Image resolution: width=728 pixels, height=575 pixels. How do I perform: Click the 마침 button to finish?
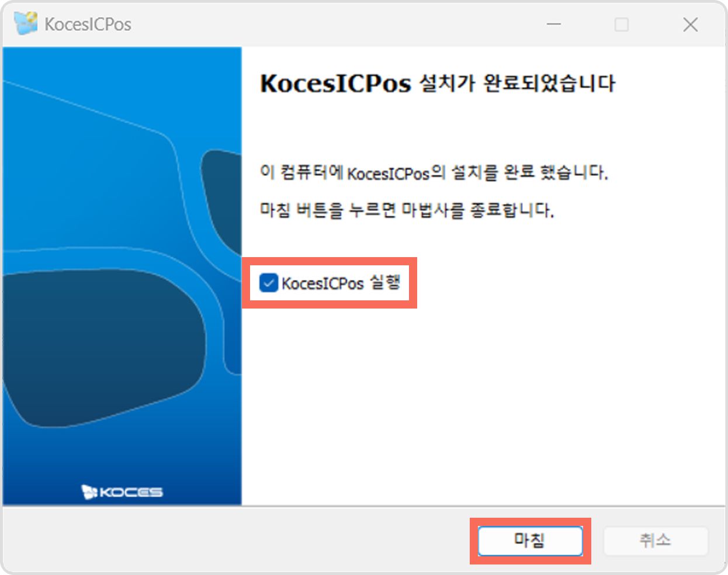click(x=530, y=541)
